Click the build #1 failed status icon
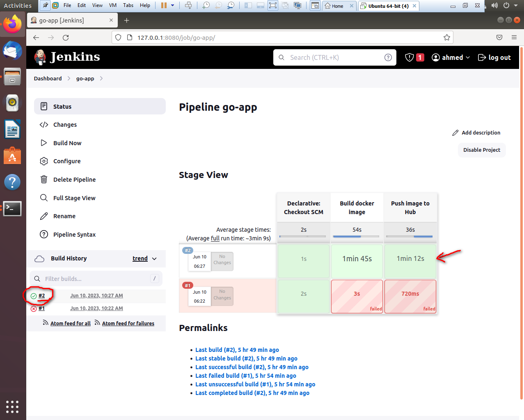 [x=34, y=308]
